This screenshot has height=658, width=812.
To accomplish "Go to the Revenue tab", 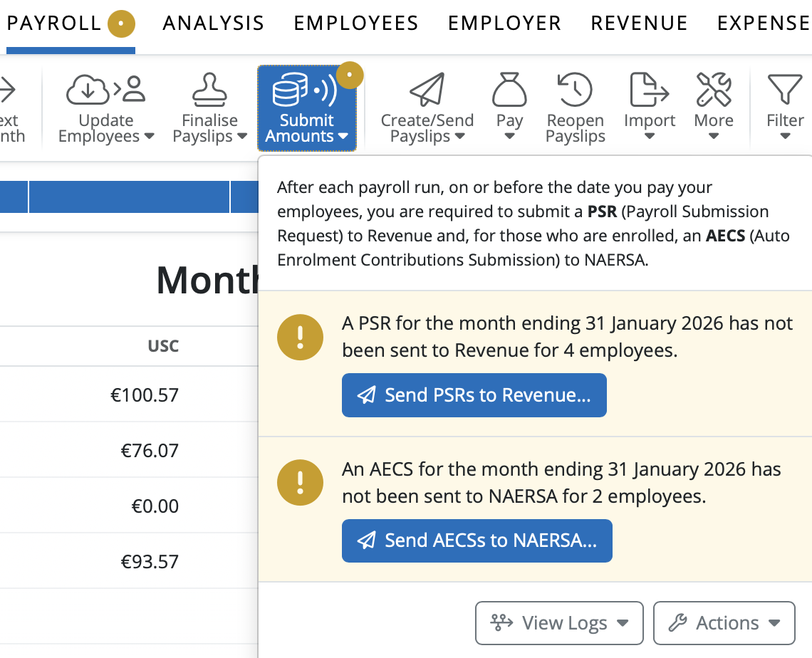I will coord(639,23).
